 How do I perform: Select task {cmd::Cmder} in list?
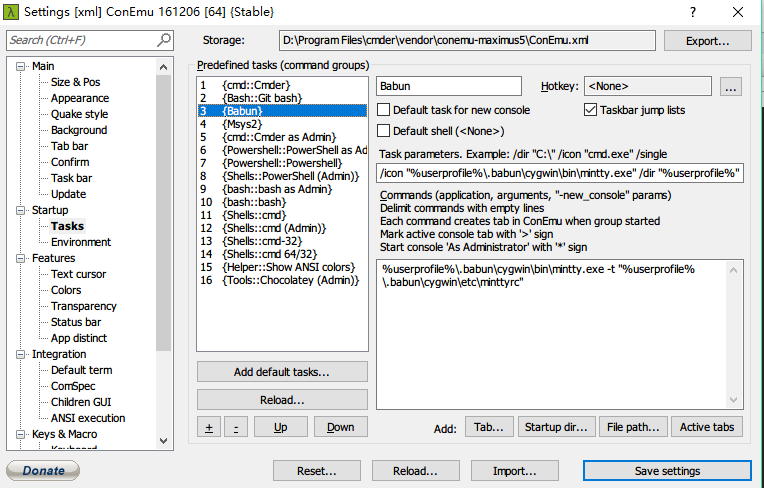point(282,85)
